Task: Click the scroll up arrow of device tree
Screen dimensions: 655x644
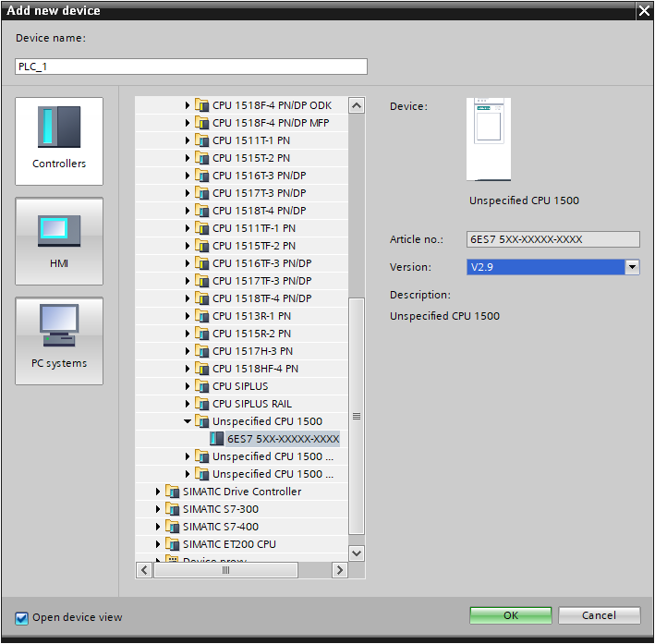Action: point(357,105)
